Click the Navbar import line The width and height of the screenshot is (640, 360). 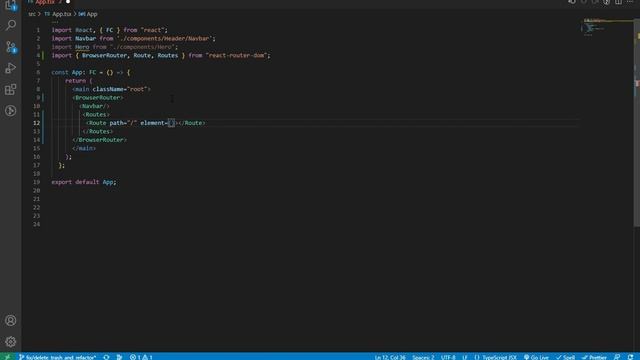(133, 38)
